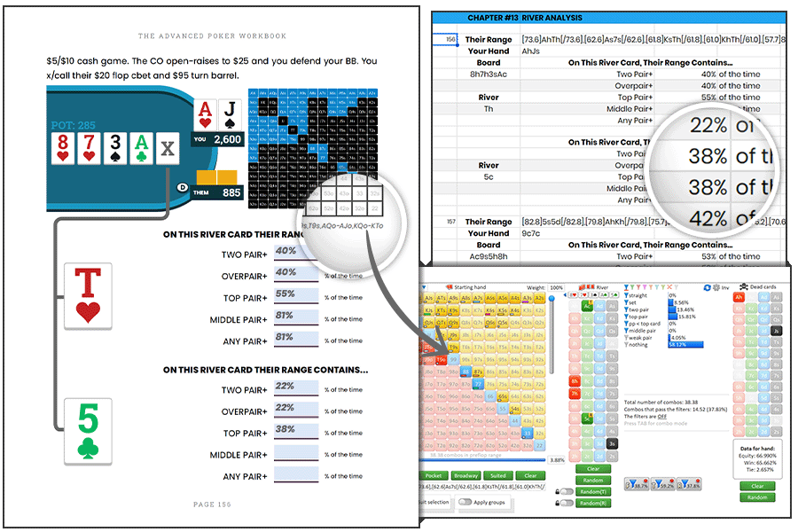Switch to the River panel header
Viewport: 798px width, 532px height.
point(603,287)
